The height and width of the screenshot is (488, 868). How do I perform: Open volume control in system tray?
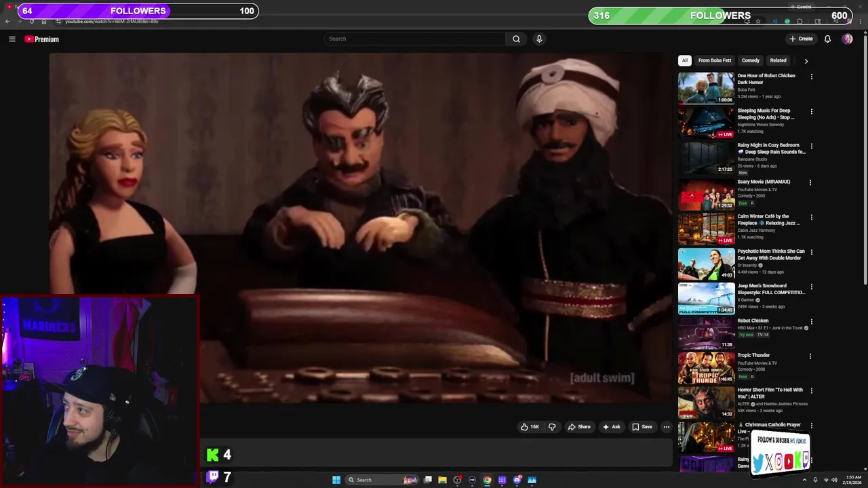(834, 480)
